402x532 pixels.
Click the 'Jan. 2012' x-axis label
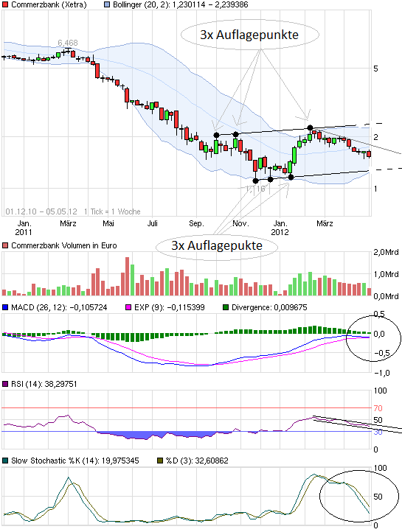(280, 228)
